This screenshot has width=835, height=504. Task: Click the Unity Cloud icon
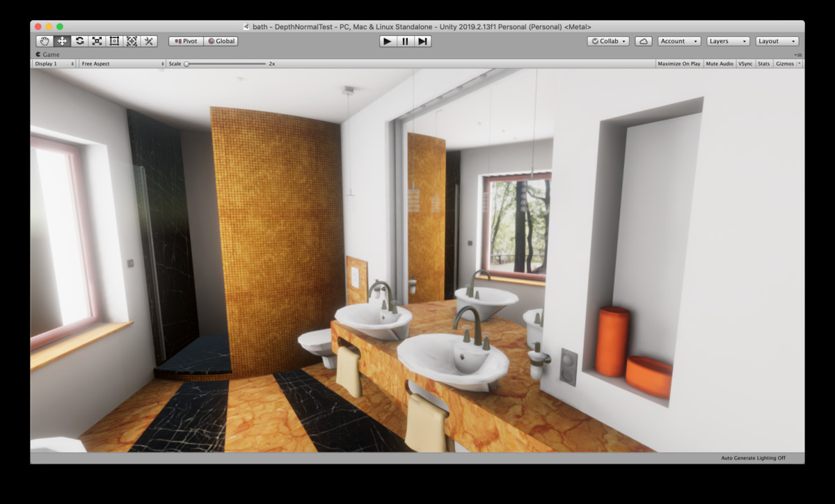click(643, 41)
